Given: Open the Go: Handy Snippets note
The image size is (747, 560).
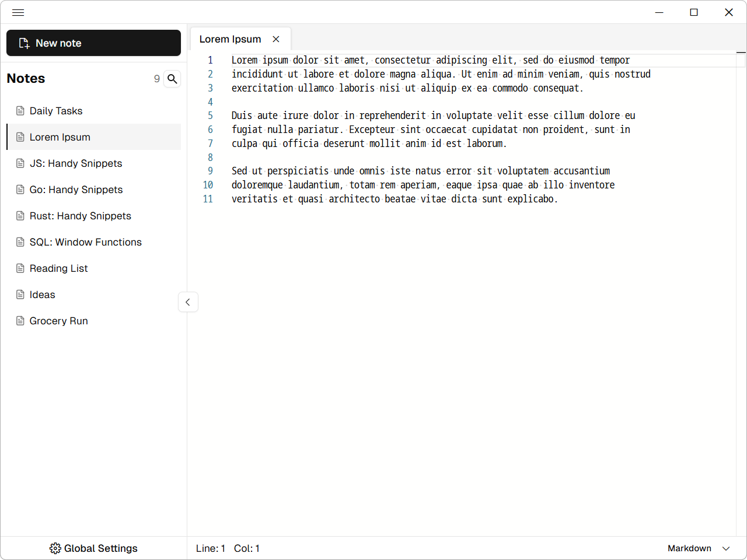Looking at the screenshot, I should tap(94, 190).
